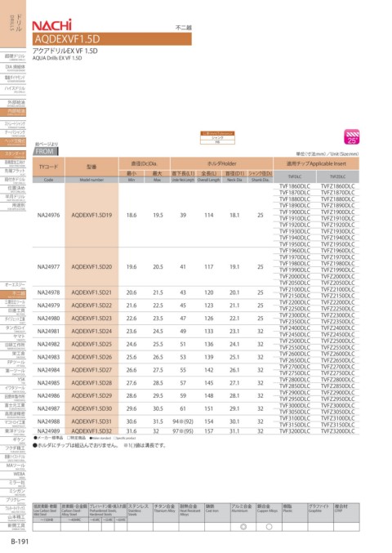This screenshot has width=392, height=553.
Task: Open the 東洋ドリル maker tab
Action: (x=13, y=431)
